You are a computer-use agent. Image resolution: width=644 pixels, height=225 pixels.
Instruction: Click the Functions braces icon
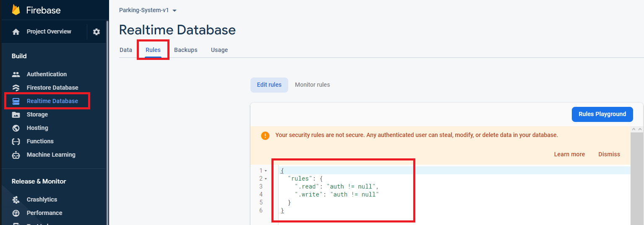coord(16,141)
